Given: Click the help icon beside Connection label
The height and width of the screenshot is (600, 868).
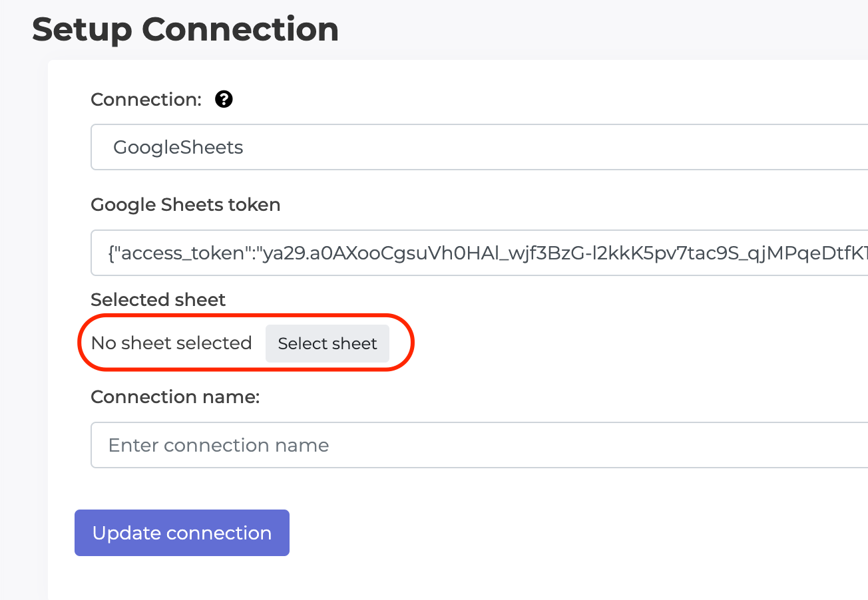Looking at the screenshot, I should coord(224,99).
